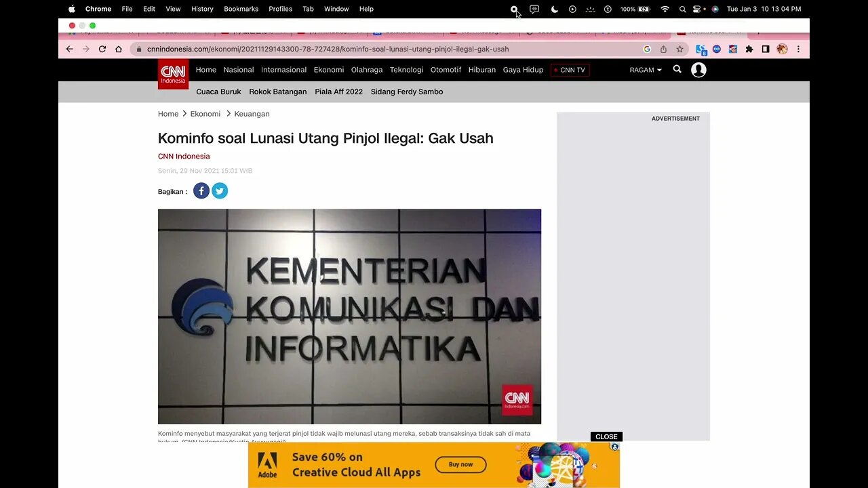
Task: Reload the current page
Action: tap(102, 49)
